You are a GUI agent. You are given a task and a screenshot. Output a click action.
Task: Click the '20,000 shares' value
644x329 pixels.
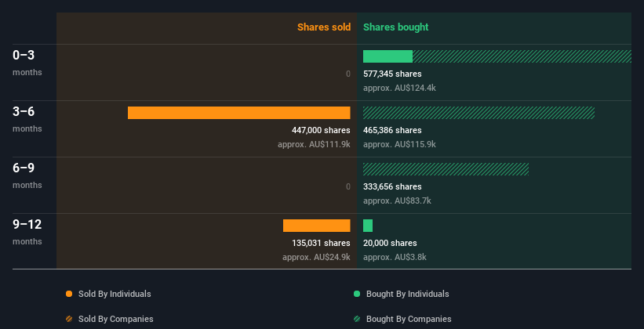click(390, 243)
